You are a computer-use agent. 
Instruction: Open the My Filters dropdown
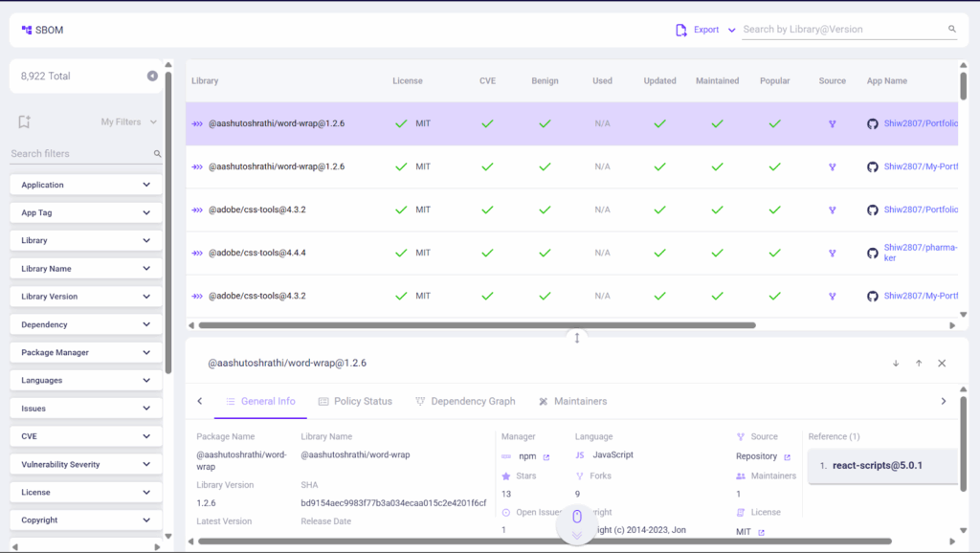(x=129, y=122)
